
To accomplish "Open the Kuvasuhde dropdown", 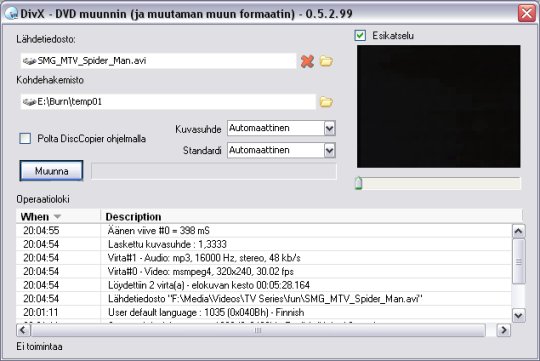I will click(x=329, y=128).
